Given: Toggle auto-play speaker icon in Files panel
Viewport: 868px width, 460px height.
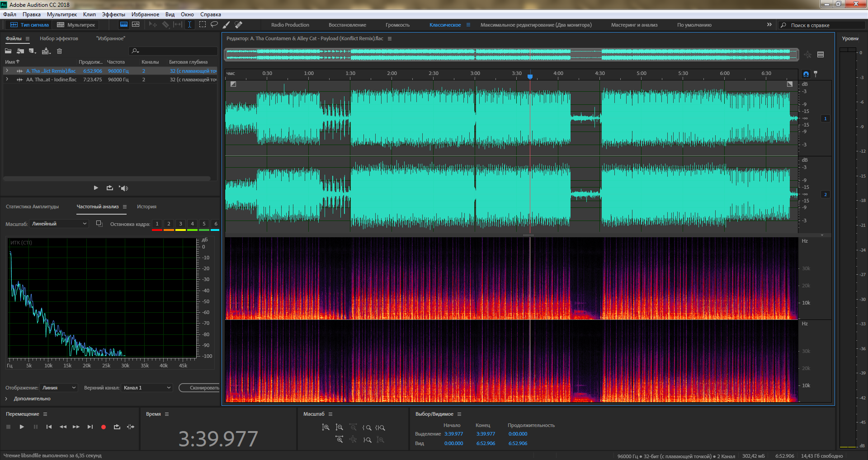Looking at the screenshot, I should point(124,188).
